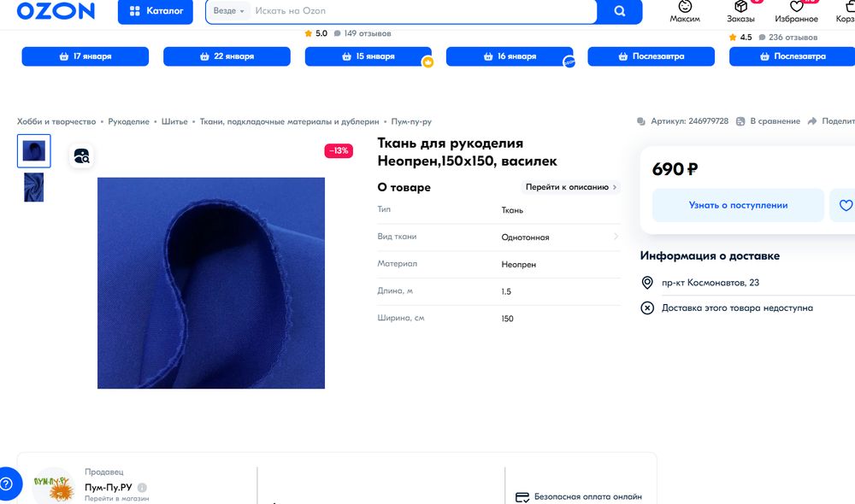
Task: Click the Ozon search input field
Action: (x=385, y=12)
